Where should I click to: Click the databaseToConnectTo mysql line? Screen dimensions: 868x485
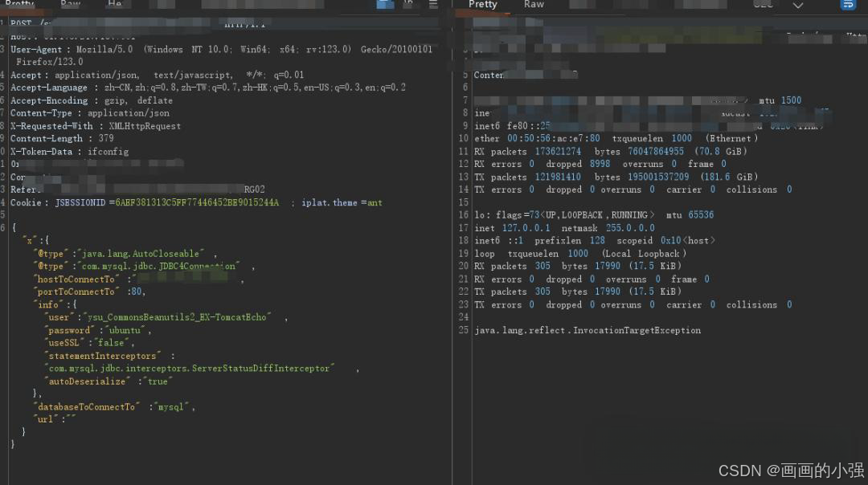(113, 406)
